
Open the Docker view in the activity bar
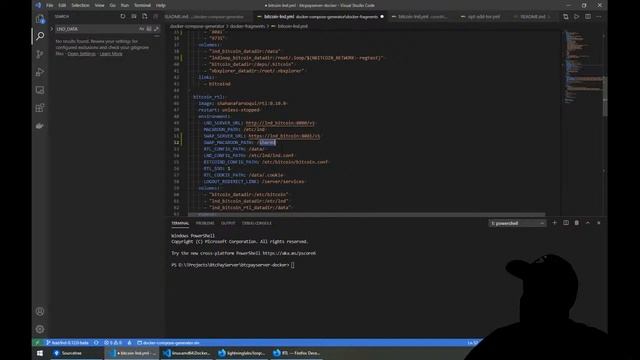point(40,126)
